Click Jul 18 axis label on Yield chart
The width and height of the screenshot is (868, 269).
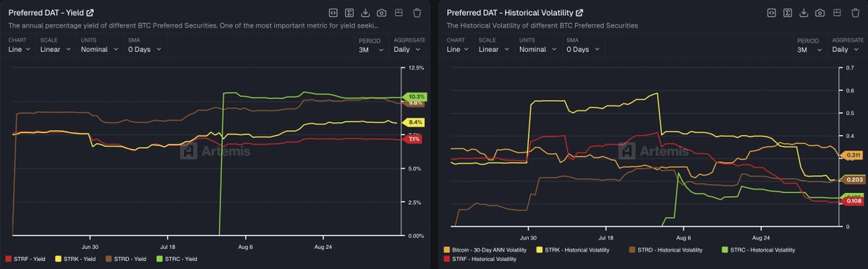click(x=168, y=246)
